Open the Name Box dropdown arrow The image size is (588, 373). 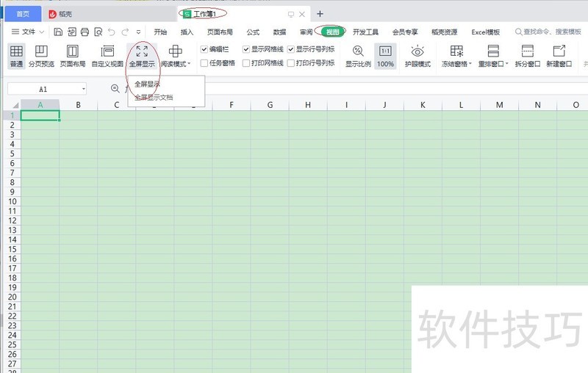point(84,89)
